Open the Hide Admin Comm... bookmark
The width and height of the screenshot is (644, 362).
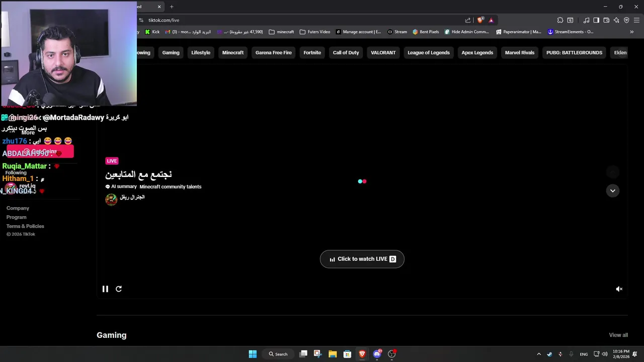click(x=466, y=32)
